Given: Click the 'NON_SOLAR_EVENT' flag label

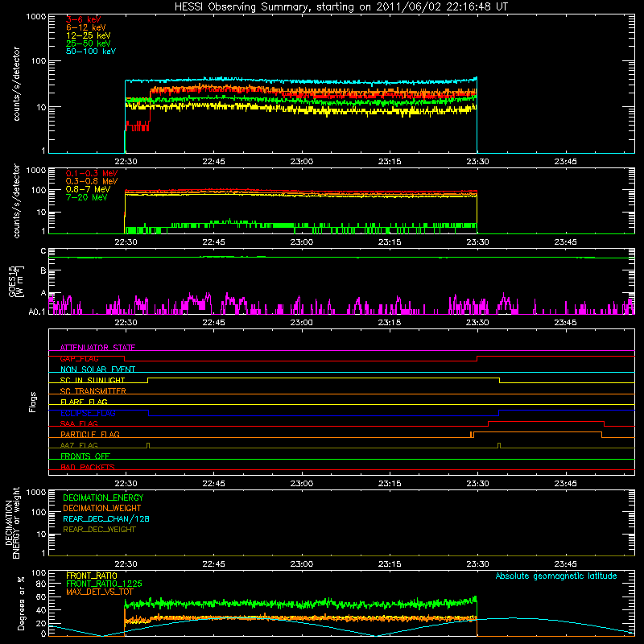Looking at the screenshot, I should [97, 369].
